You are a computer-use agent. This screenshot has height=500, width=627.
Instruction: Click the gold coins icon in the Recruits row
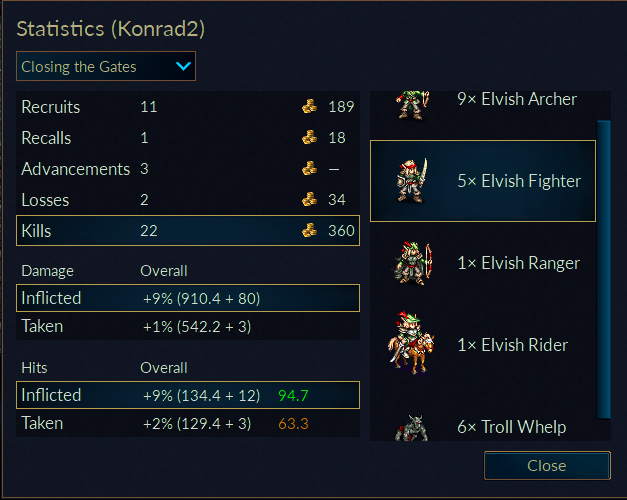[309, 106]
